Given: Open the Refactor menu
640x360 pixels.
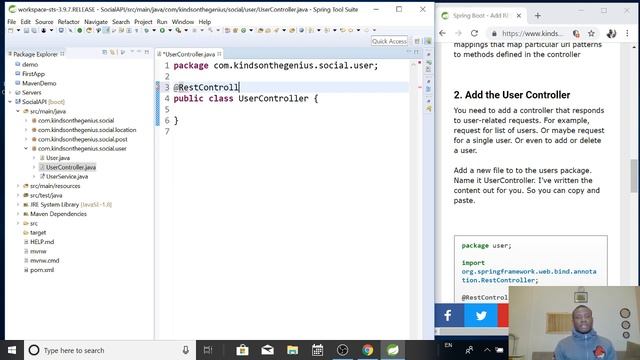Looking at the screenshot, I should click(68, 22).
